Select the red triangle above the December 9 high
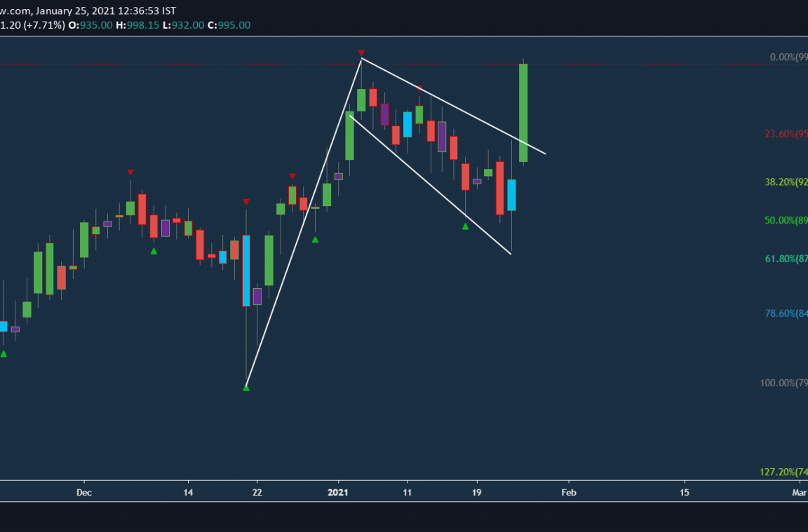Image resolution: width=808 pixels, height=532 pixels. [x=130, y=171]
